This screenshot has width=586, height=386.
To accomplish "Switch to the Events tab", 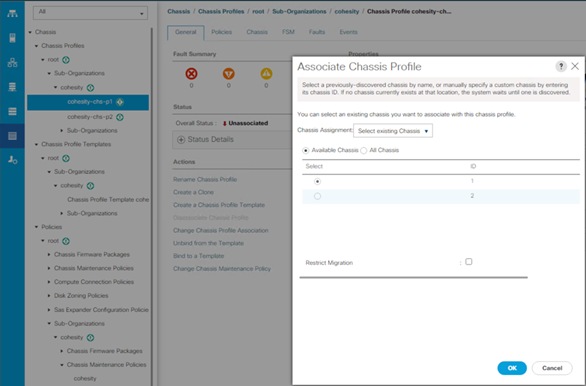I will click(x=348, y=32).
